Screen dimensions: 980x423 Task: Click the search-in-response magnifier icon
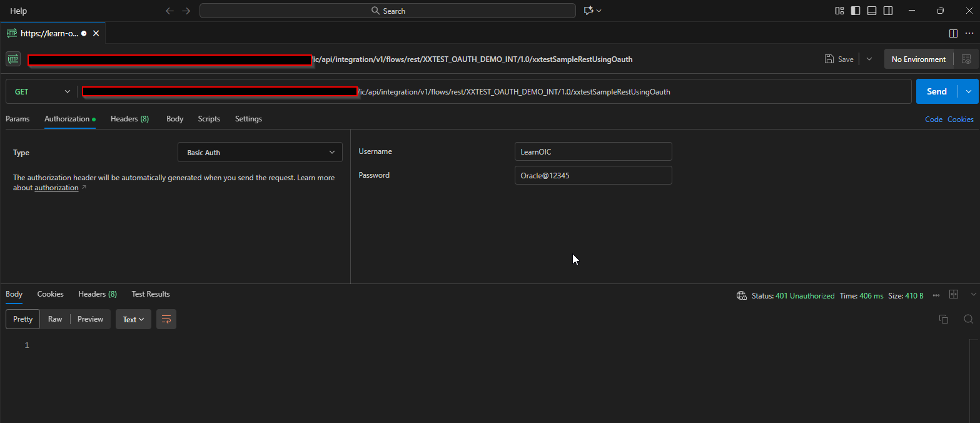point(968,319)
